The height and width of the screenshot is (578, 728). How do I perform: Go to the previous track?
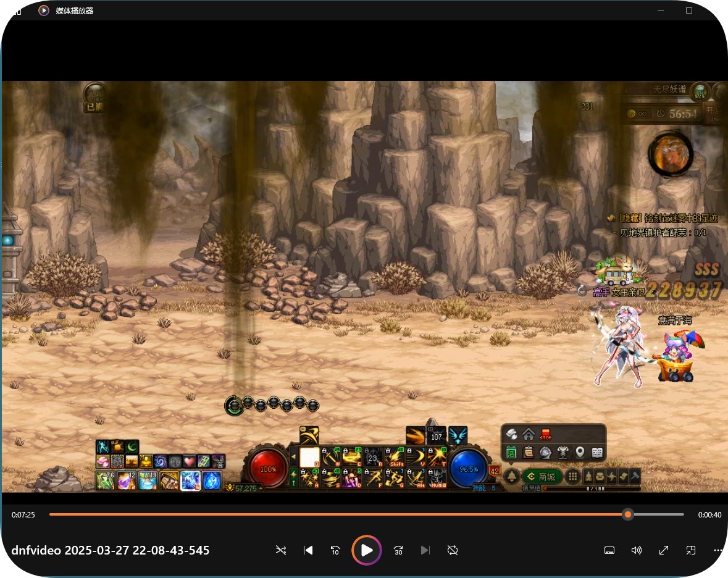coord(308,550)
